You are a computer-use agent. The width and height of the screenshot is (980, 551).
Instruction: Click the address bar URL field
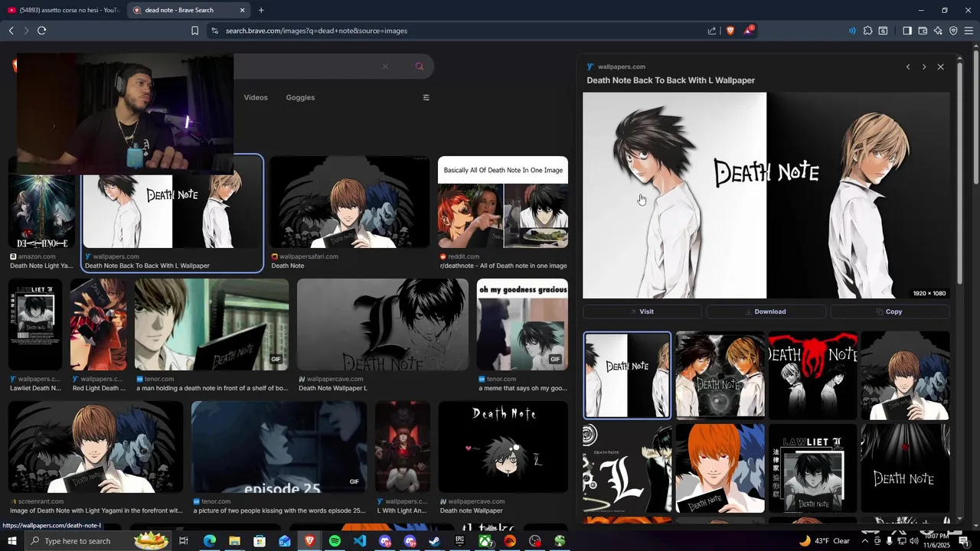coord(459,31)
